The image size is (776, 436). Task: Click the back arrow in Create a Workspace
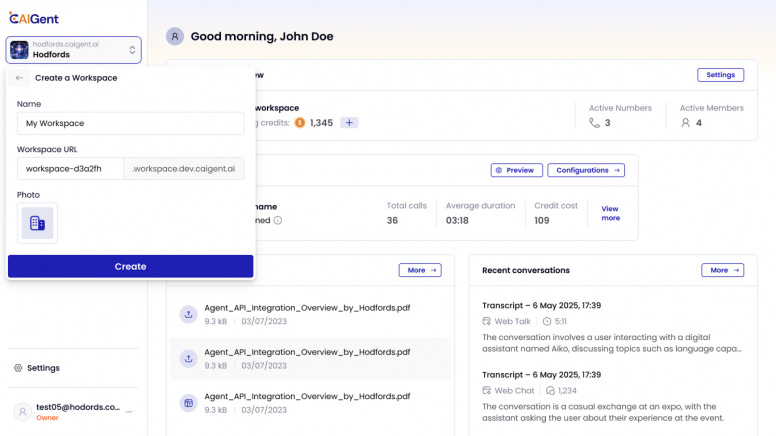point(19,78)
